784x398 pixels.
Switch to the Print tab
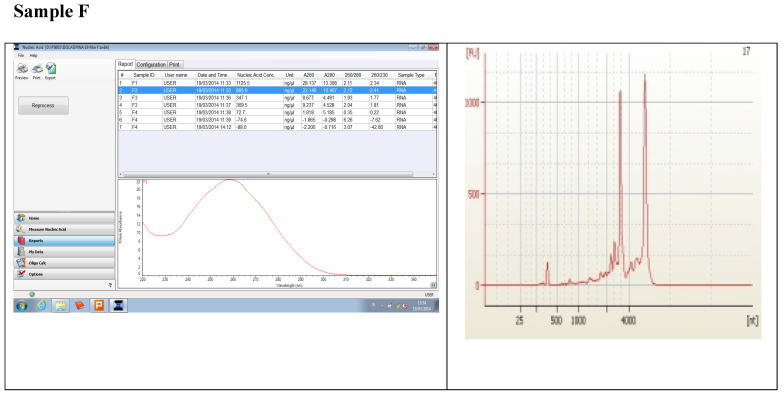[174, 65]
